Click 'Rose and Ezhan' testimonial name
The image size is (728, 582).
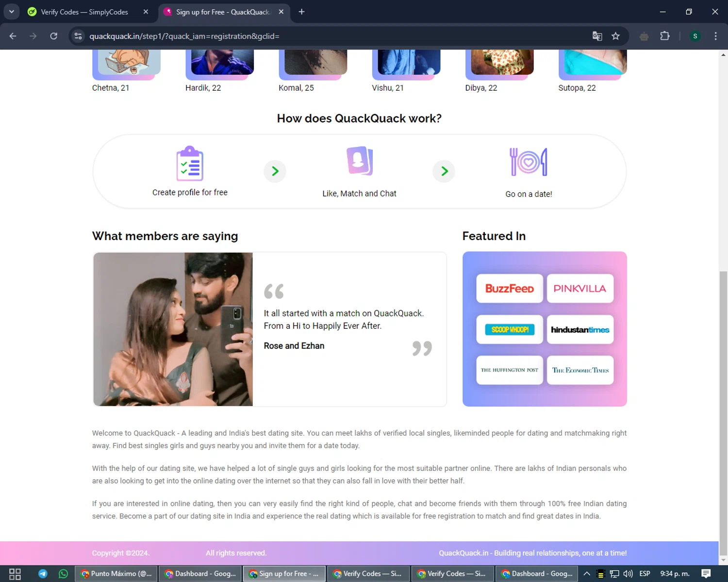(x=294, y=346)
